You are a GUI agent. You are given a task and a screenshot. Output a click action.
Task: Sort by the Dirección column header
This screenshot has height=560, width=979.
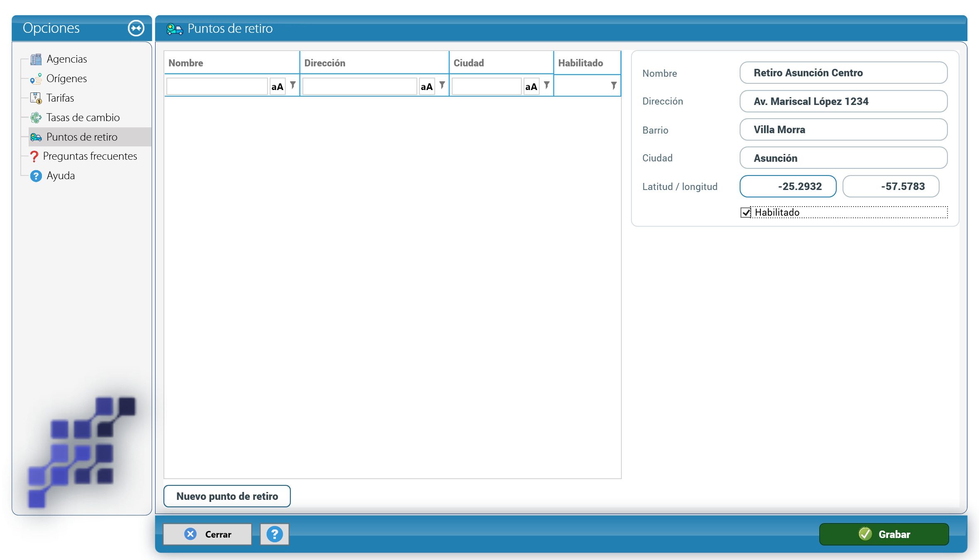(375, 63)
